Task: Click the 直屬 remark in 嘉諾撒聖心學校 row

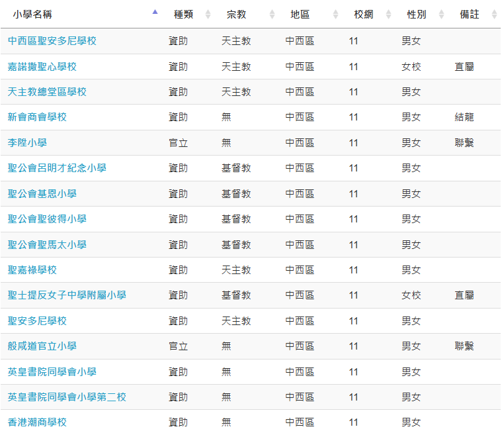Action: [x=464, y=67]
